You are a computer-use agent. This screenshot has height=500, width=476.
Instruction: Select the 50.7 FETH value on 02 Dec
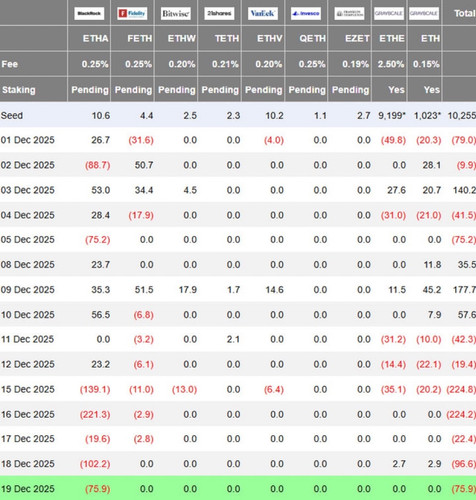[144, 165]
